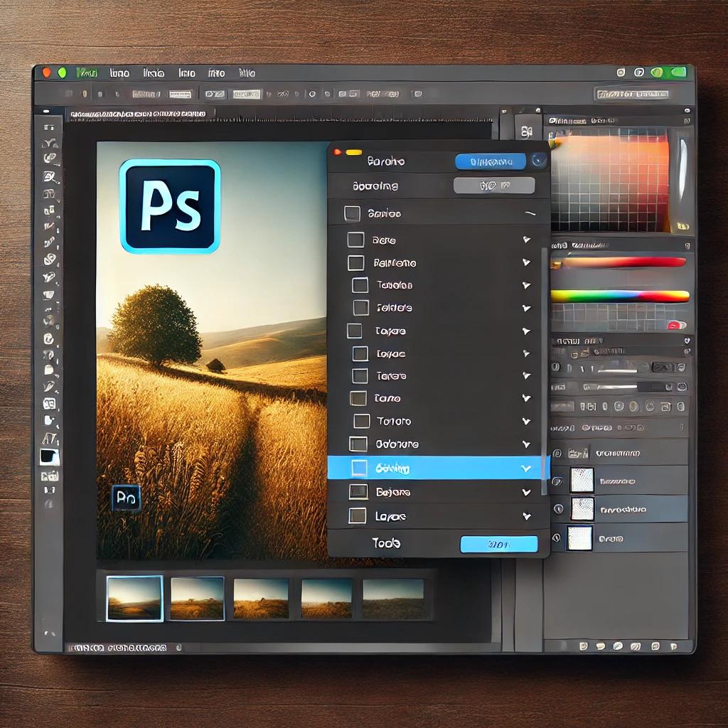Click the small yellow icon at the options bar's left
The width and height of the screenshot is (728, 728).
[85, 94]
